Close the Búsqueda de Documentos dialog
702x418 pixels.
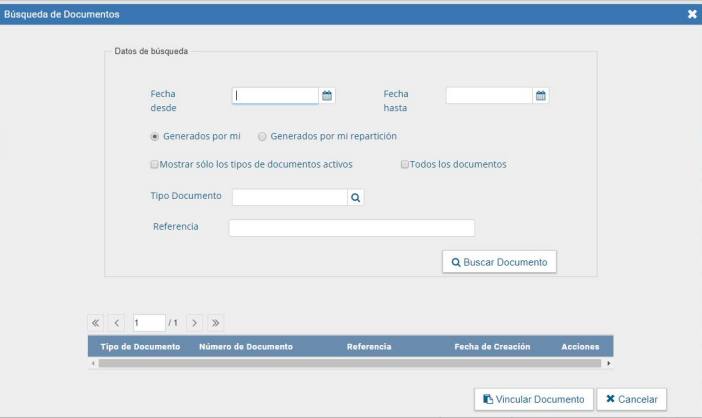[692, 14]
